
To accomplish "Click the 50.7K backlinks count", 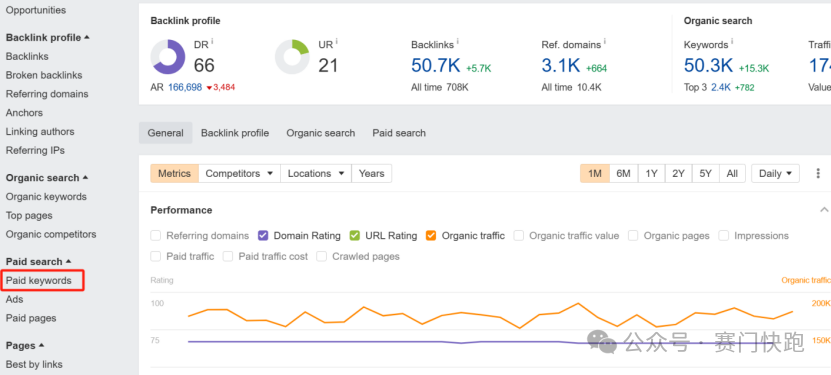I will pyautogui.click(x=436, y=65).
